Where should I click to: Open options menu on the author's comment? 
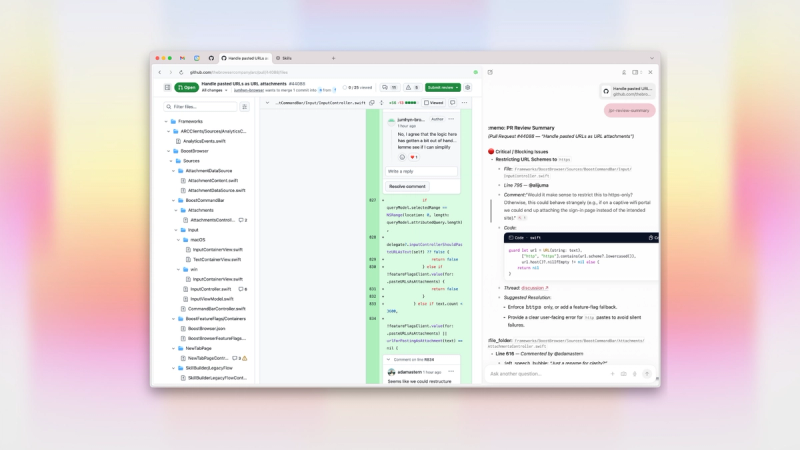pyautogui.click(x=451, y=119)
